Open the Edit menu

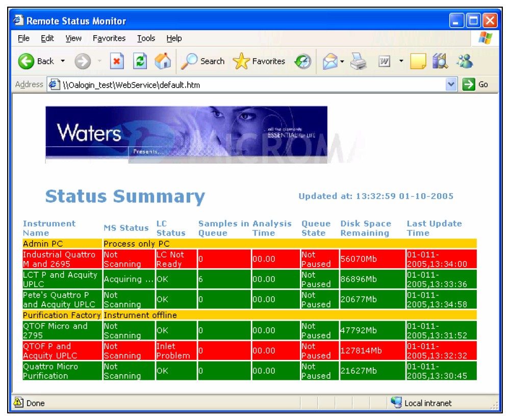pos(47,38)
